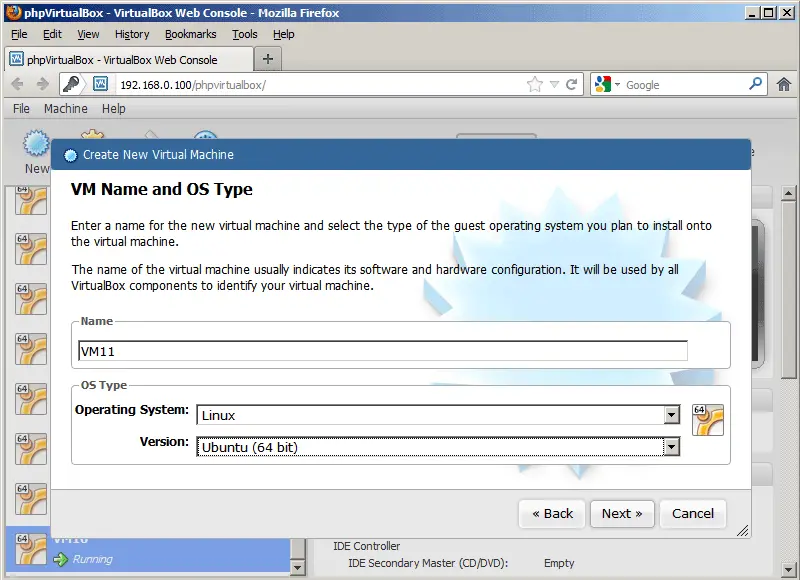This screenshot has width=800, height=580.
Task: Open the Version dropdown showing Ubuntu (64 bit)
Action: click(438, 447)
